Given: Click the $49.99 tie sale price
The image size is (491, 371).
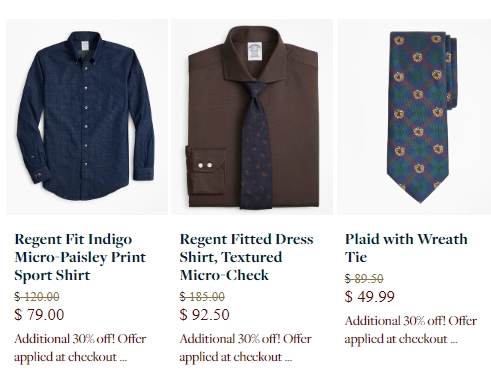Looking at the screenshot, I should coord(369,297).
